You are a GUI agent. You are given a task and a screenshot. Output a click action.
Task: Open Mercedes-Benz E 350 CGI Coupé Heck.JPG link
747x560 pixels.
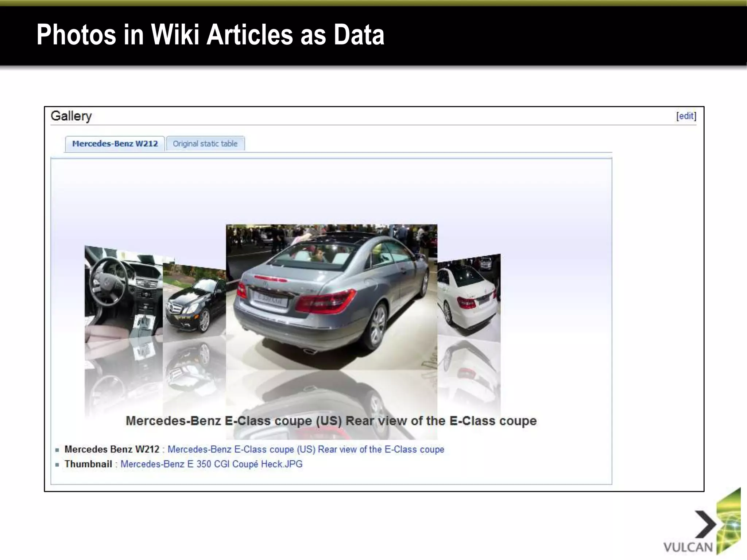click(x=211, y=464)
